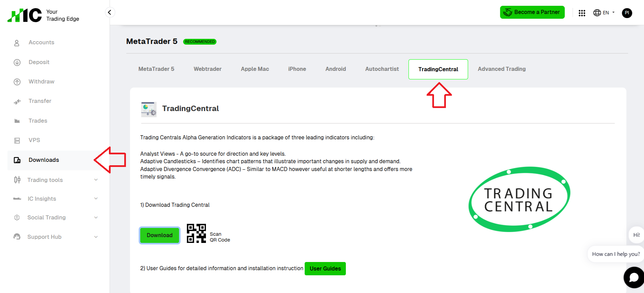Click the Transfer arrows icon
The height and width of the screenshot is (293, 644).
click(17, 102)
